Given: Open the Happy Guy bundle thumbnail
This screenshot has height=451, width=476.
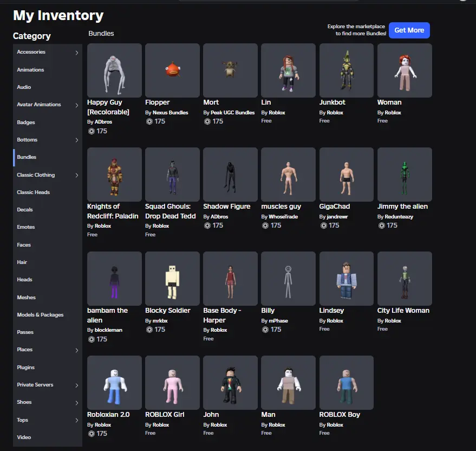Looking at the screenshot, I should click(114, 70).
